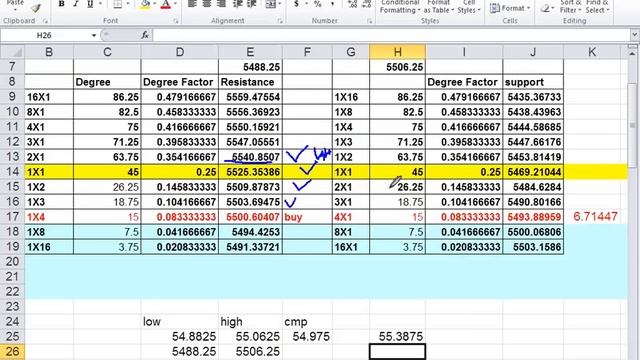640x360 pixels.
Task: Open Alignment group dialog launcher
Action: (280, 21)
